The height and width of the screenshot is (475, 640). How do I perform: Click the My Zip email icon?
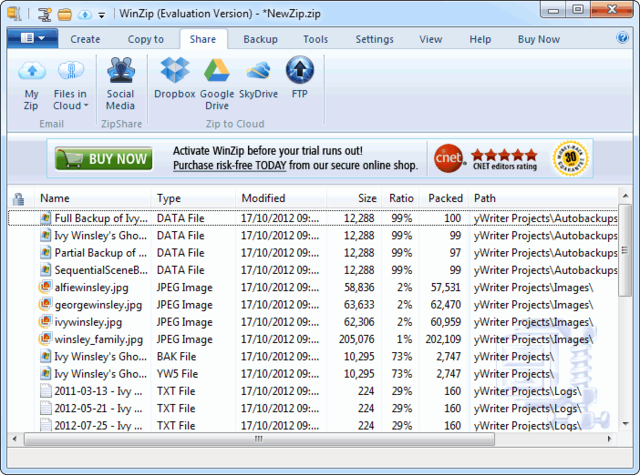[31, 84]
